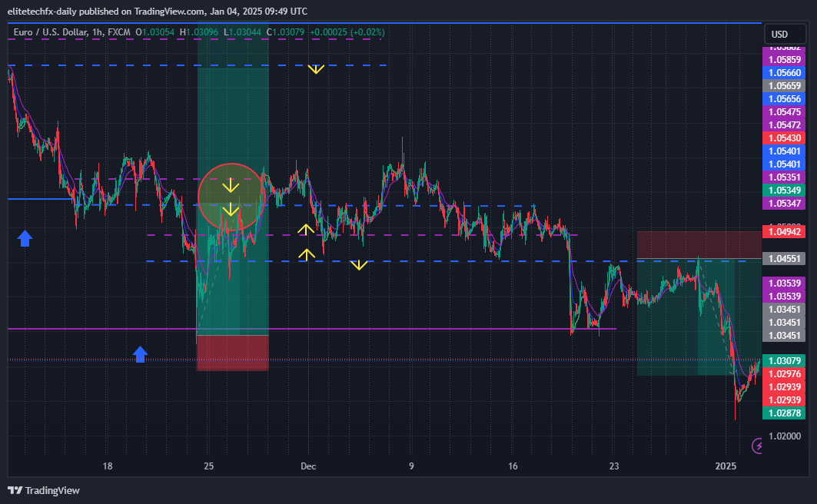
Task: Select the gray 1.04551 price label
Action: [784, 259]
